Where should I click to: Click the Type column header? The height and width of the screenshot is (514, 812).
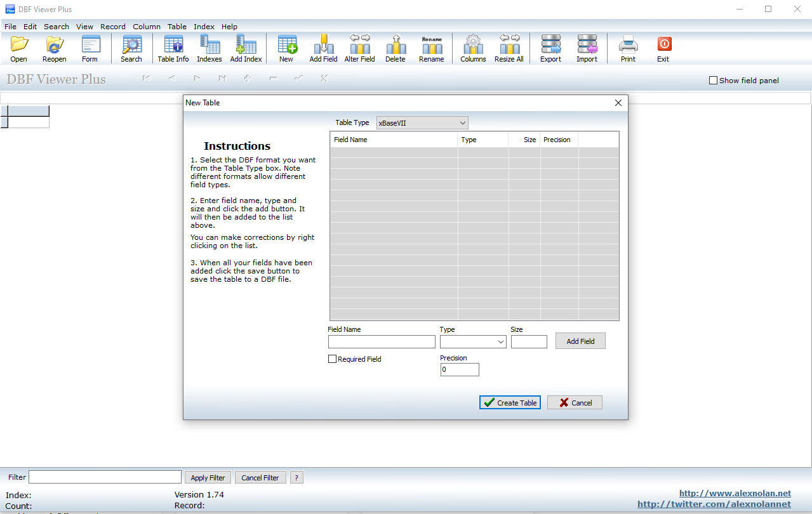coord(483,140)
